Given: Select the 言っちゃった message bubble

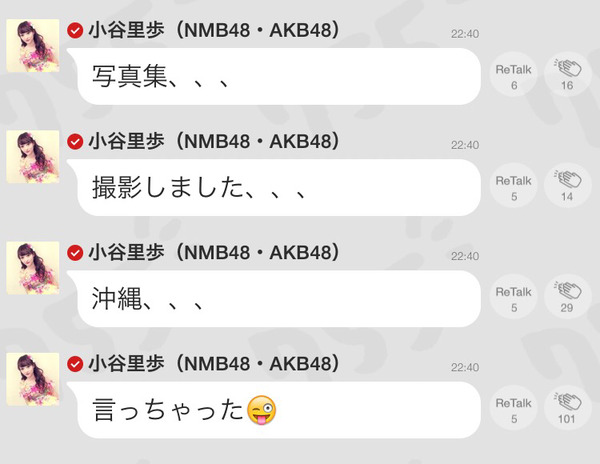Looking at the screenshot, I should [274, 410].
